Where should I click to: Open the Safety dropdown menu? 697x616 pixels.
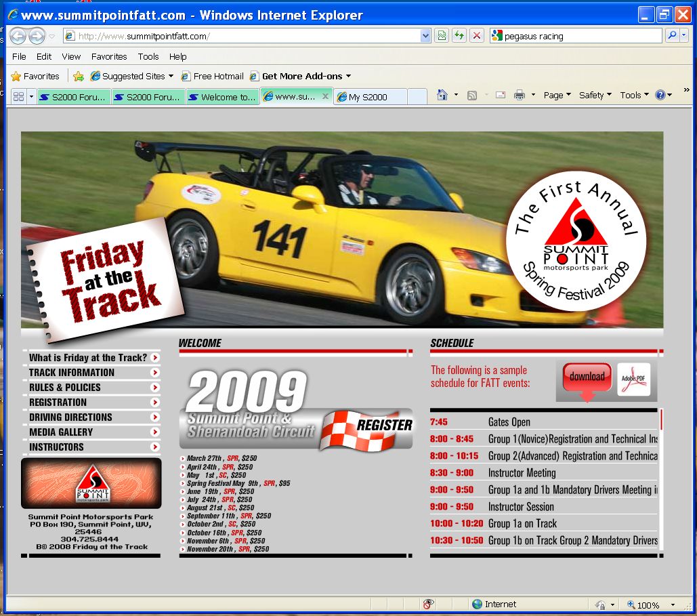point(595,96)
